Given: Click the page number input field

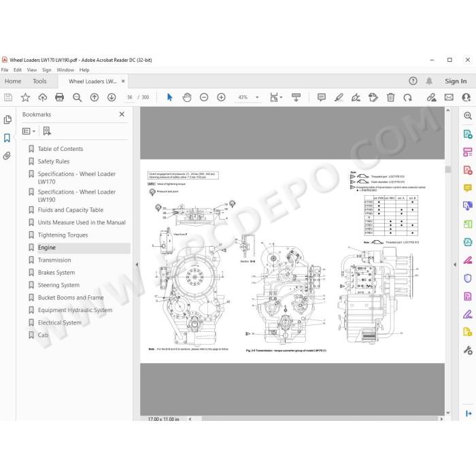Looking at the screenshot, I should click(x=130, y=97).
